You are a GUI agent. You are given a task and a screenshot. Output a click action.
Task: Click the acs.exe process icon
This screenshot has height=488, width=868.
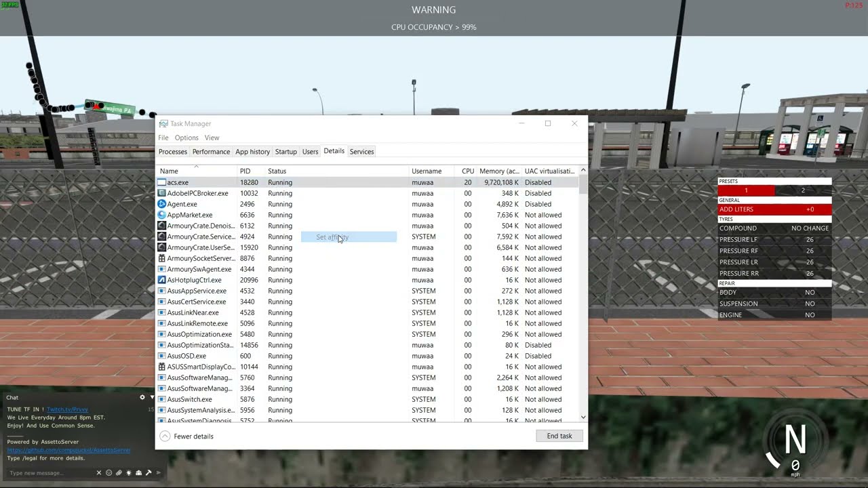coord(162,182)
